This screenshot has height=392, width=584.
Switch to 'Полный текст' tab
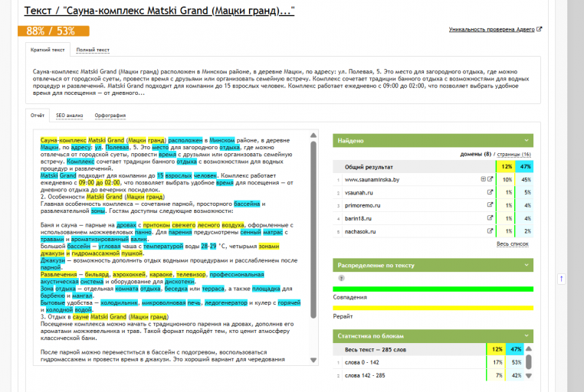(93, 50)
